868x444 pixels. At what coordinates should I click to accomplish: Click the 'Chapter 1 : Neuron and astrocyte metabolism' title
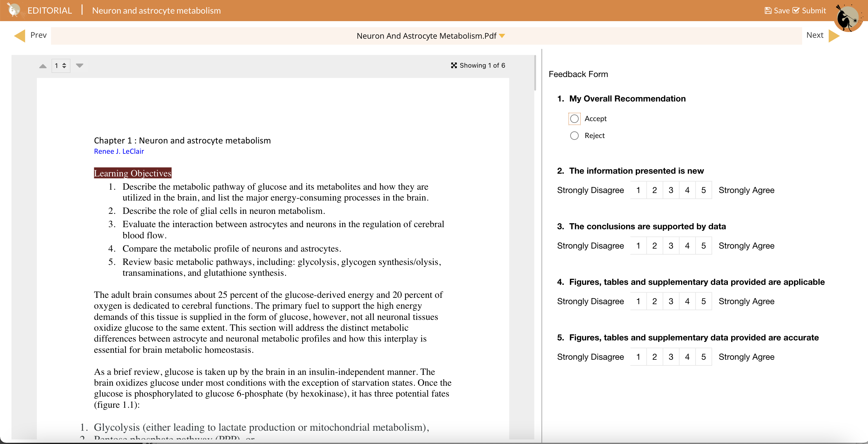point(182,140)
